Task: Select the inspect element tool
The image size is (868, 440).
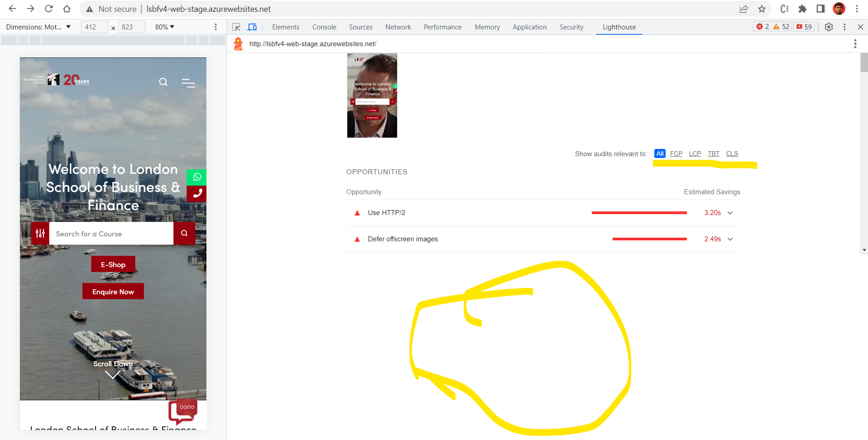Action: (x=235, y=27)
